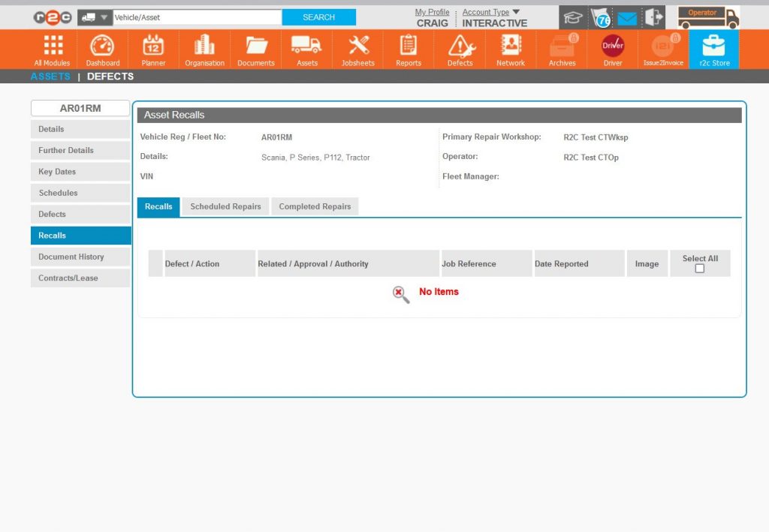Click the Vehicle/Asset search field
This screenshot has width=769, height=532.
(197, 17)
